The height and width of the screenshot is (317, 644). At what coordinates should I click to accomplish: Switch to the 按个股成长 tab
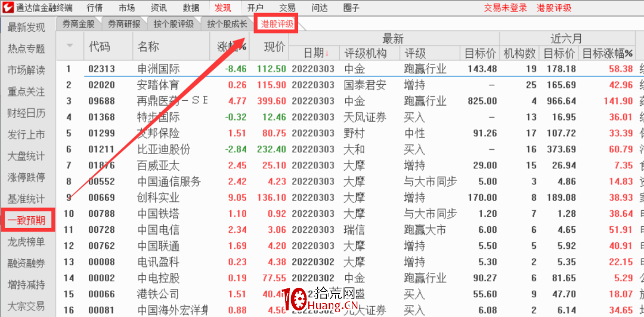[227, 24]
